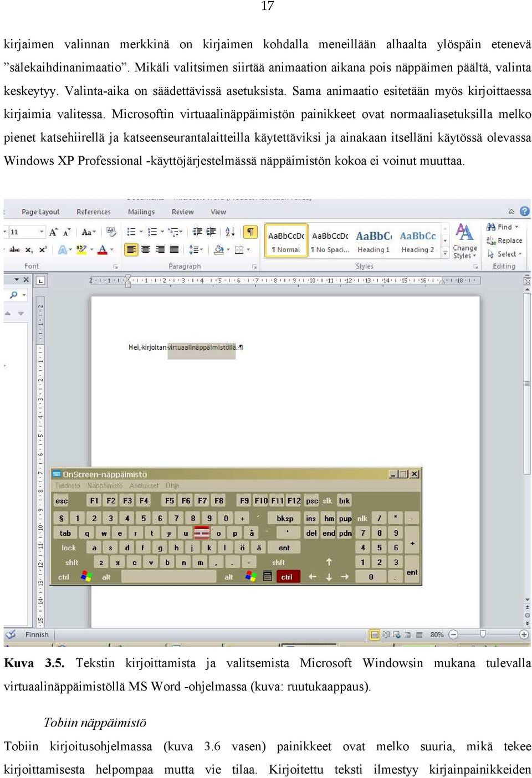The height and width of the screenshot is (778, 532).
Task: Click the zoom slider handle
Action: 483,634
